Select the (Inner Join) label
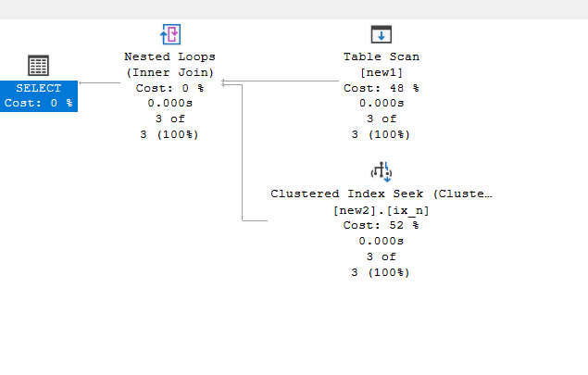 [x=169, y=72]
